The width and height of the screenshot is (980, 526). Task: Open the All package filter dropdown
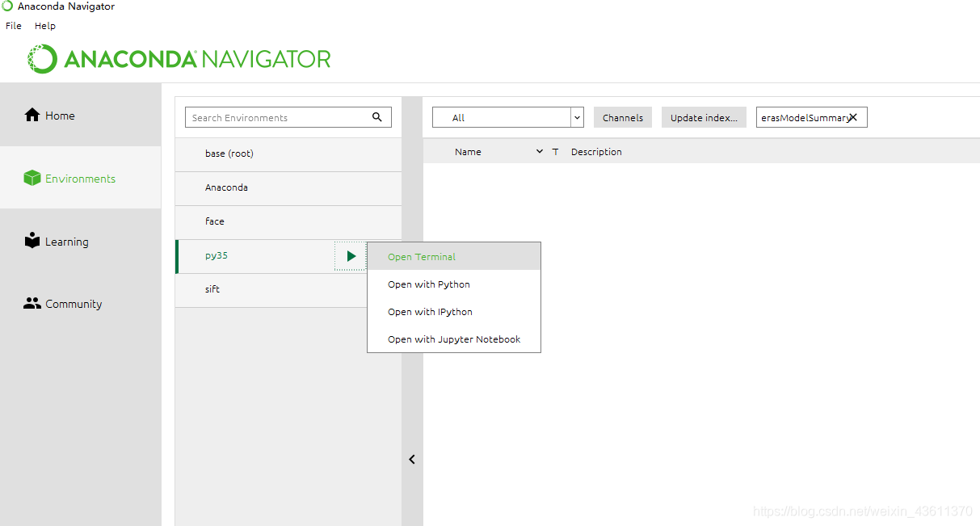pyautogui.click(x=508, y=117)
